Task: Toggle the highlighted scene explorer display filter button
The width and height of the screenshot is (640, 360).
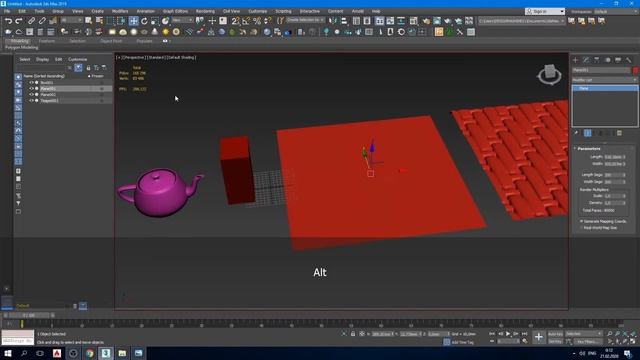Action: pos(78,68)
